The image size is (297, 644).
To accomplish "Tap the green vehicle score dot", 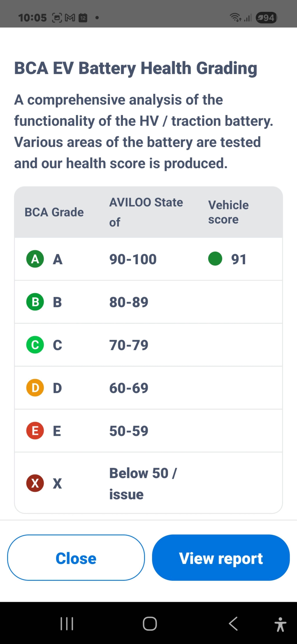I will (x=215, y=259).
